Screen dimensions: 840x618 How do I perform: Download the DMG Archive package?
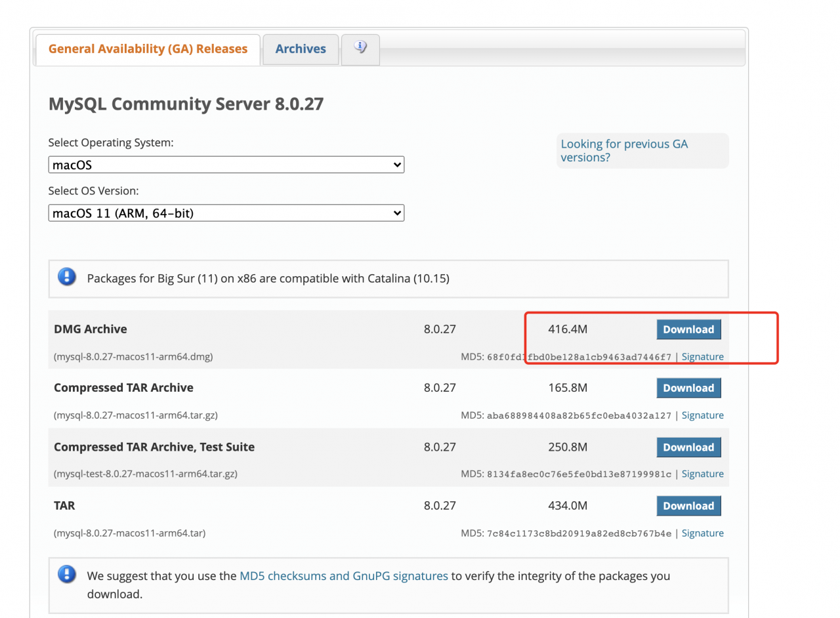pyautogui.click(x=688, y=329)
